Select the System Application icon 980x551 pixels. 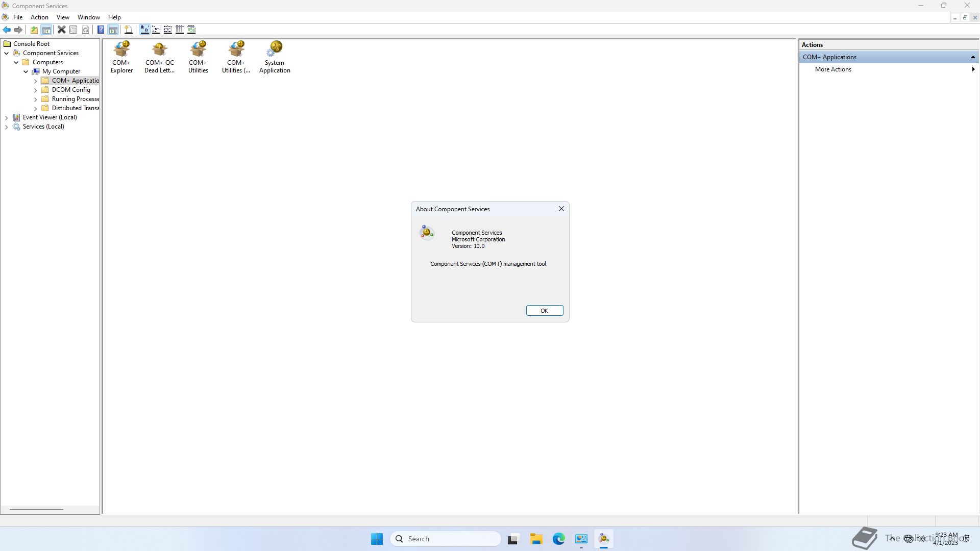pos(275,57)
